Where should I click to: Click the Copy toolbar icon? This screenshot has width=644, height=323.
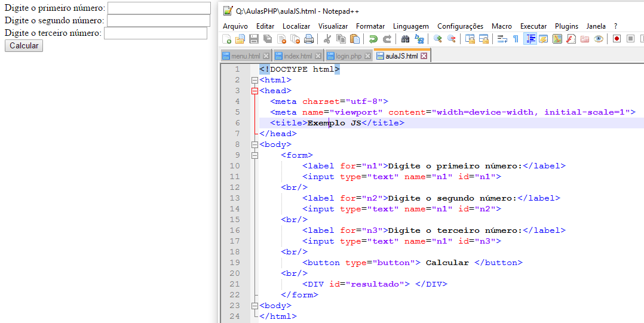[x=341, y=39]
